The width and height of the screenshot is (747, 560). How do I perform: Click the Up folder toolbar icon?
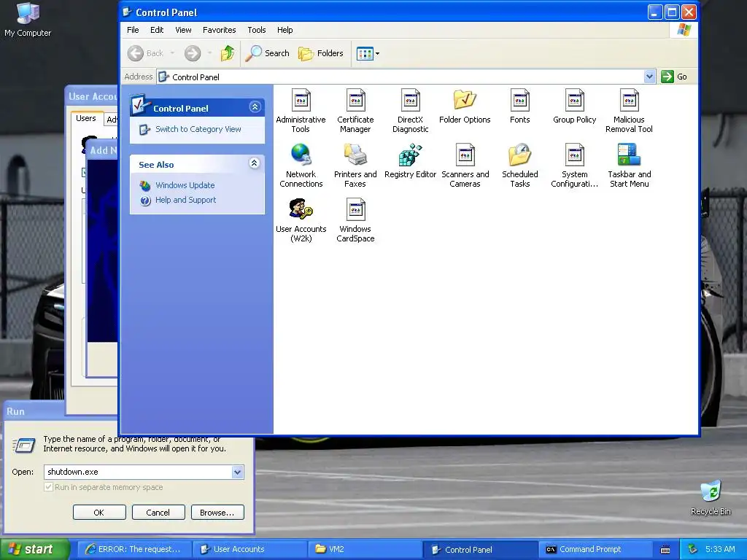coord(228,53)
